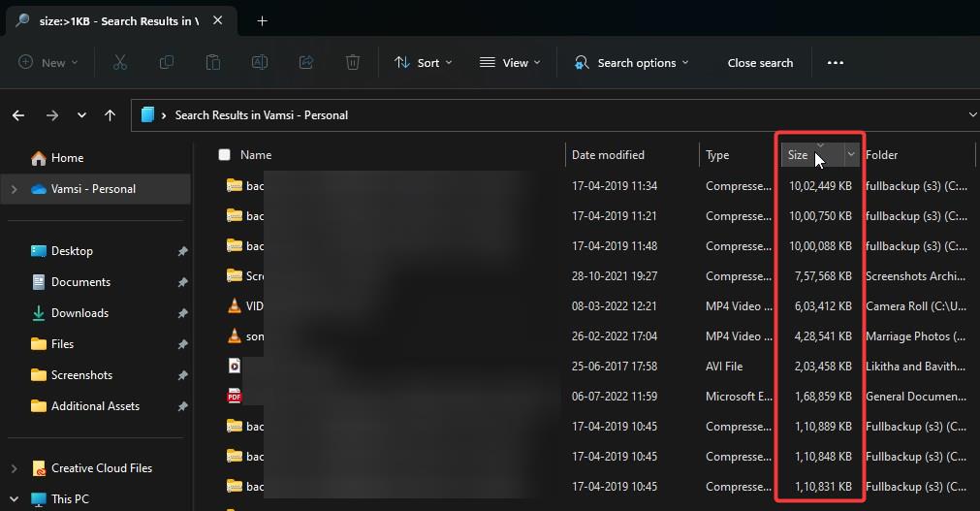Sort by the Type column header
Screen dimensions: 980x511
tap(717, 154)
